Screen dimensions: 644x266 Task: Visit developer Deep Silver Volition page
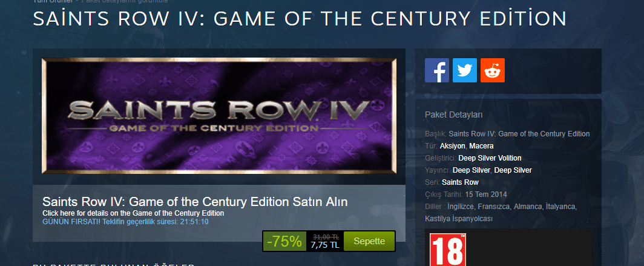pyautogui.click(x=490, y=158)
